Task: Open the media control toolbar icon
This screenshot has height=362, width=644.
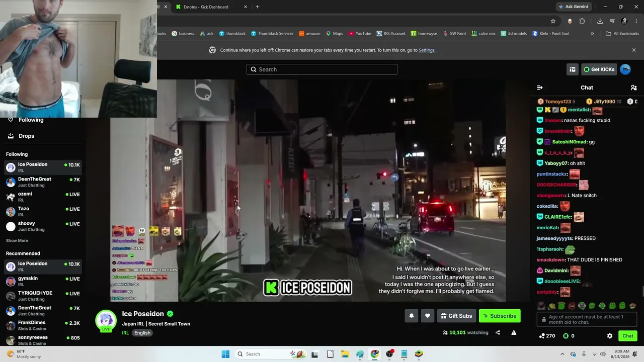Action: pyautogui.click(x=612, y=21)
